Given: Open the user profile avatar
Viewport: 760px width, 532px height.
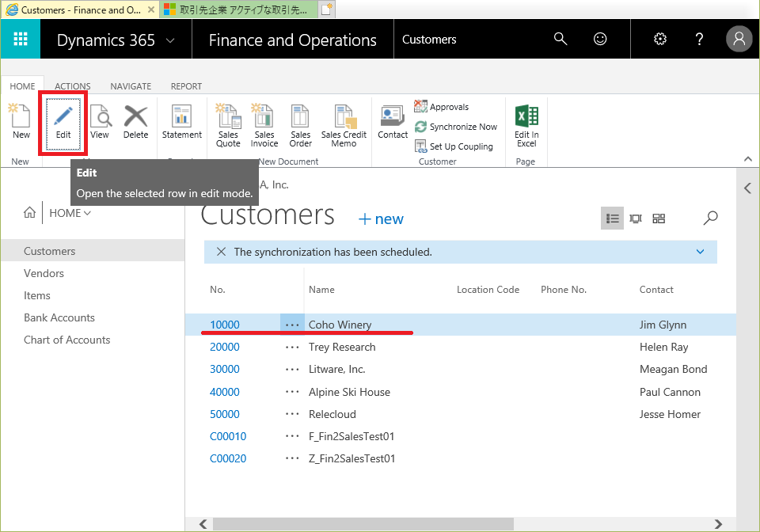Looking at the screenshot, I should 739,39.
